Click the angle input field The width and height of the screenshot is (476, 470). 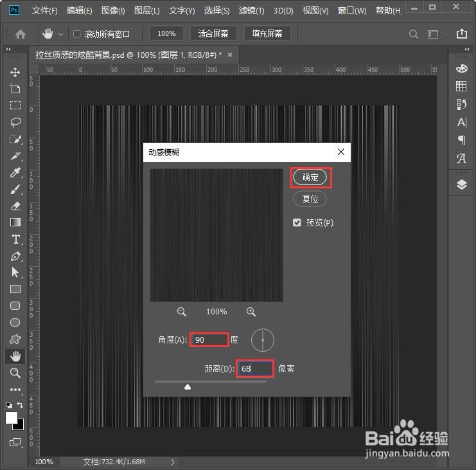pyautogui.click(x=209, y=339)
